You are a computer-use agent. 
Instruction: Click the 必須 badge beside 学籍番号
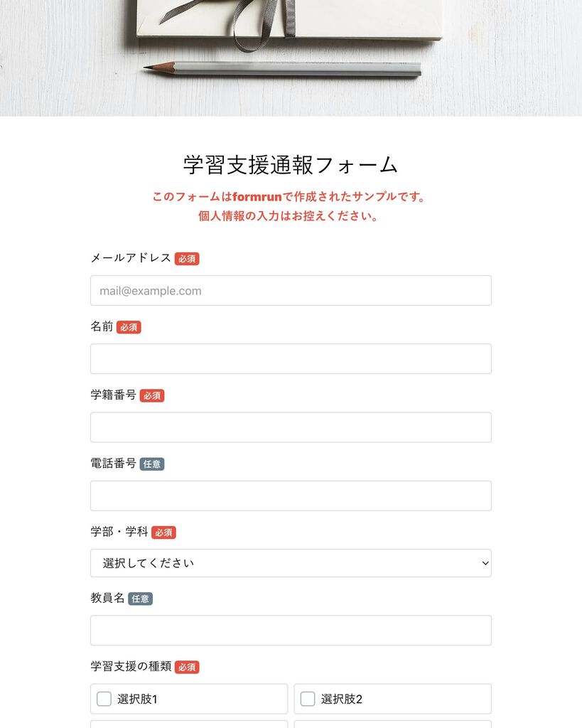[x=152, y=395]
